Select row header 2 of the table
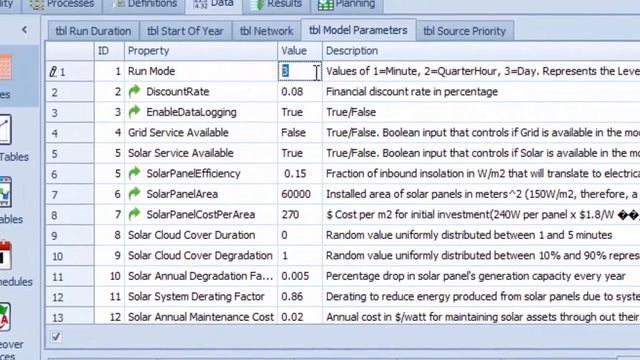This screenshot has width=640, height=360. [70, 92]
